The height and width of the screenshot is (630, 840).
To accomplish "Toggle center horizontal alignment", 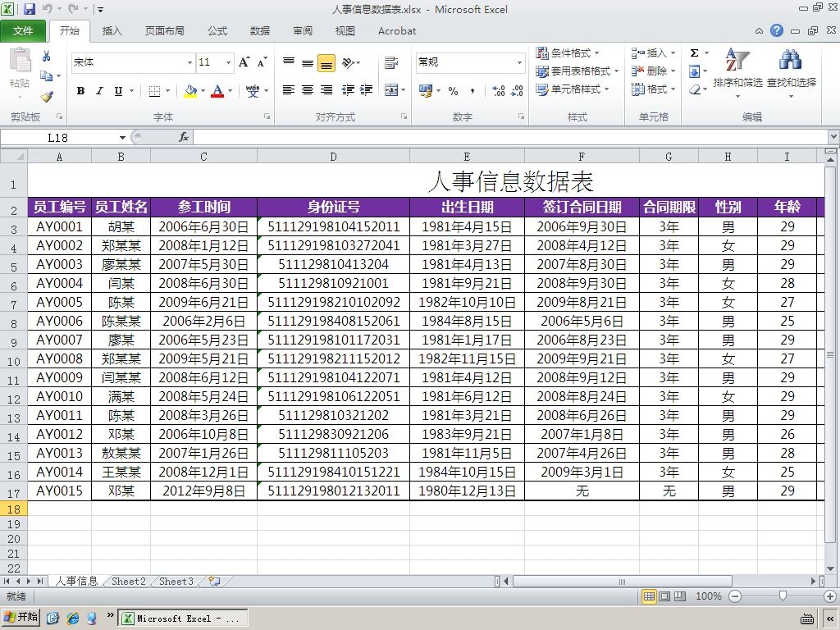I will point(308,90).
